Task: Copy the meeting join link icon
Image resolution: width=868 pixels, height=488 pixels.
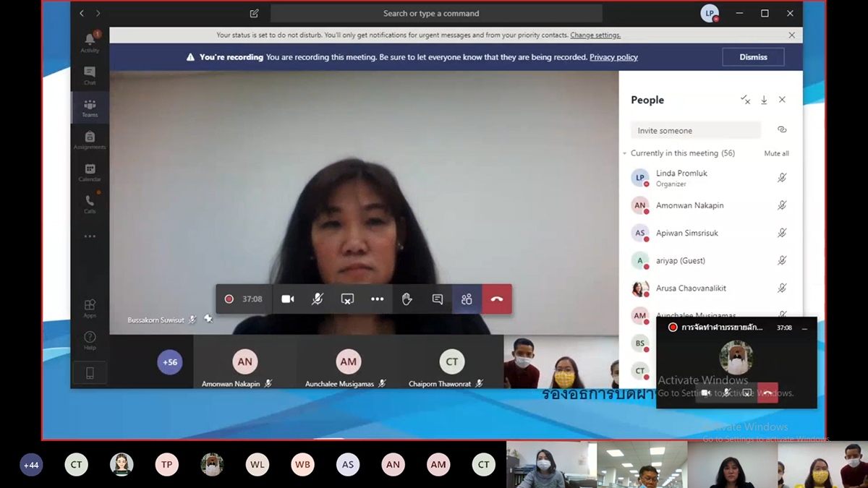Action: coord(782,130)
